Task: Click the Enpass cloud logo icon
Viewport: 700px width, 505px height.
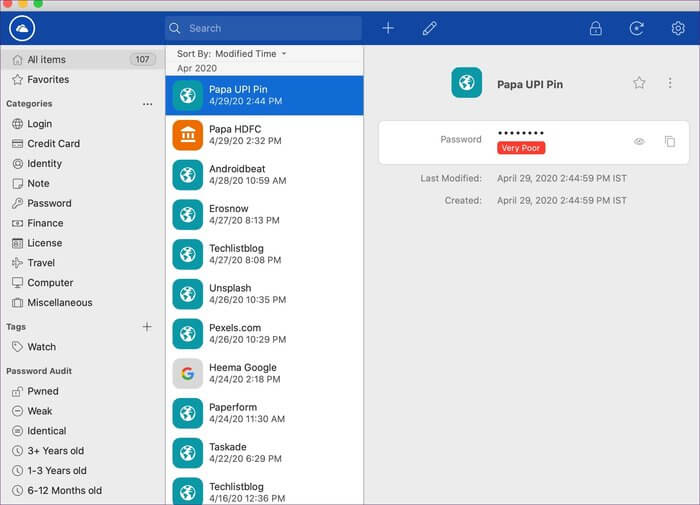Action: (x=22, y=28)
